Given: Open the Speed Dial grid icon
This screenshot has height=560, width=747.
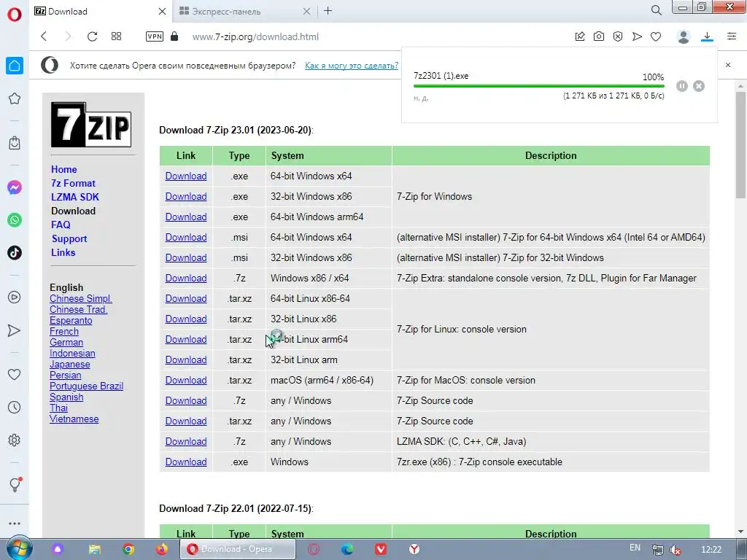Looking at the screenshot, I should [116, 36].
